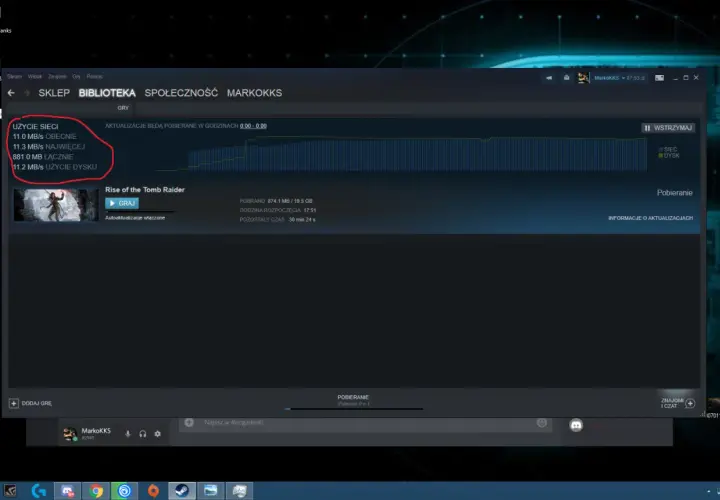Click the GRAJ play button
This screenshot has height=500, width=720.
pyautogui.click(x=122, y=203)
